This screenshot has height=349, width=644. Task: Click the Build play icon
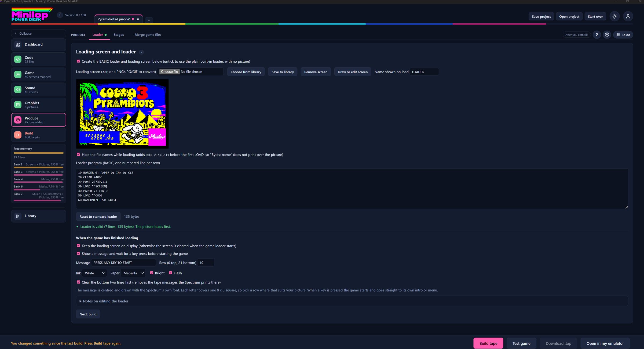(x=18, y=135)
